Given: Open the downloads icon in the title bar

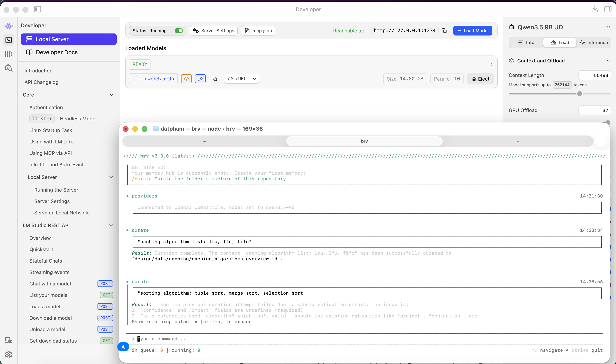Looking at the screenshot, I should 594,9.
